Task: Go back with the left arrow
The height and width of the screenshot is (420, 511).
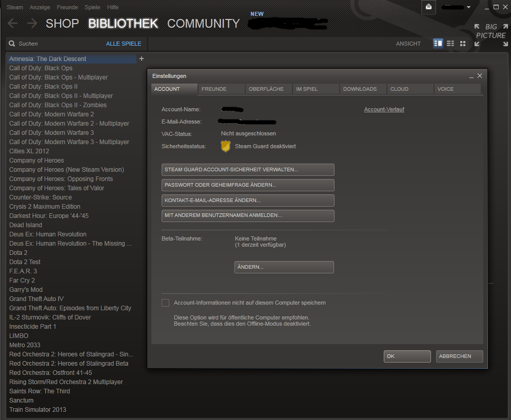Action: click(x=13, y=24)
